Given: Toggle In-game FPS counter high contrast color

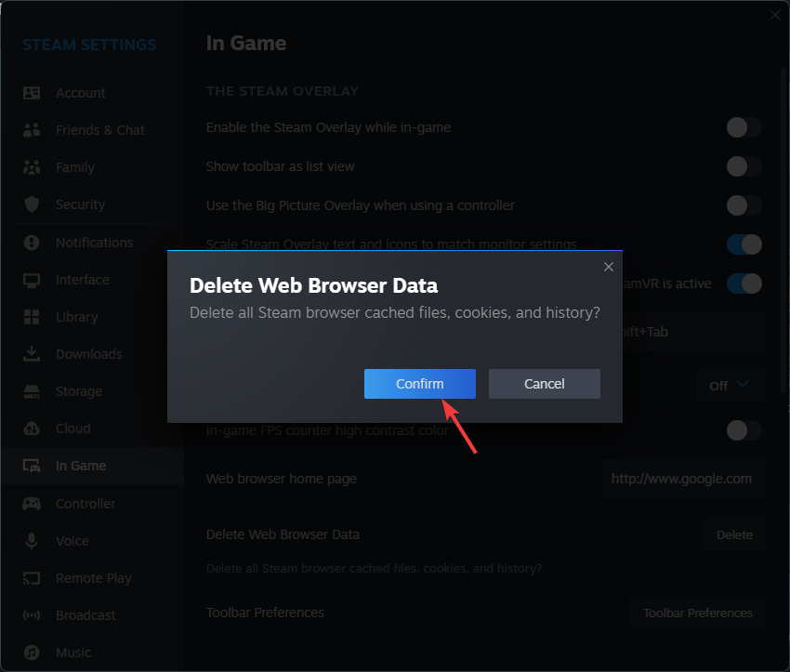Looking at the screenshot, I should point(744,430).
